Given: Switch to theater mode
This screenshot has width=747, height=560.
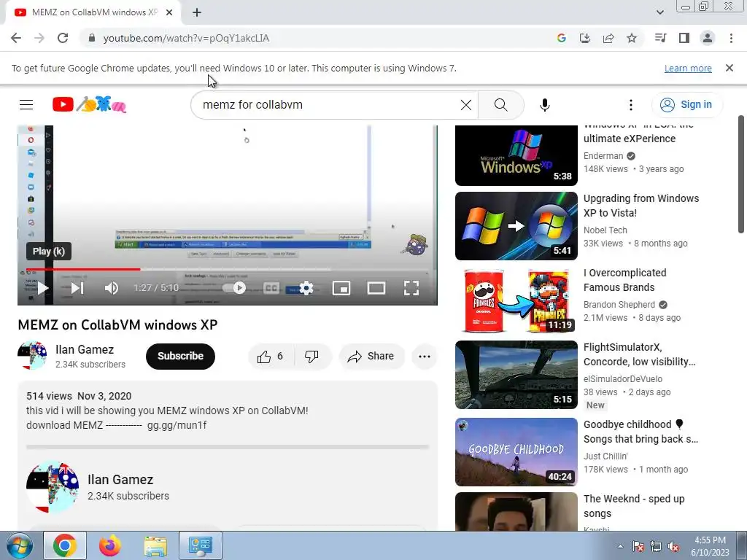Looking at the screenshot, I should pyautogui.click(x=376, y=288).
